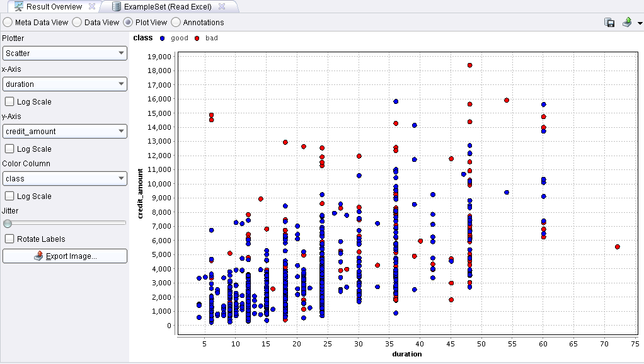This screenshot has width=644, height=364.
Task: Click the red 'bad' legend marker
Action: [x=197, y=38]
